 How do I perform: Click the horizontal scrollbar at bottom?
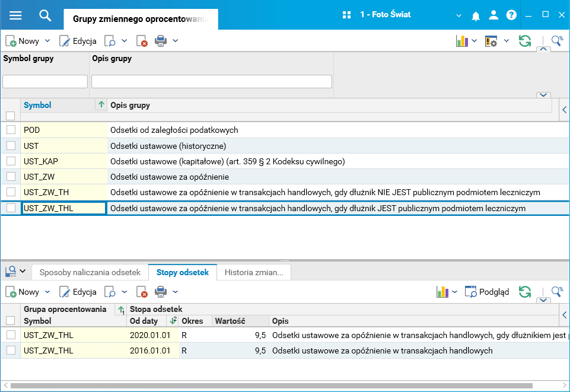(x=272, y=385)
